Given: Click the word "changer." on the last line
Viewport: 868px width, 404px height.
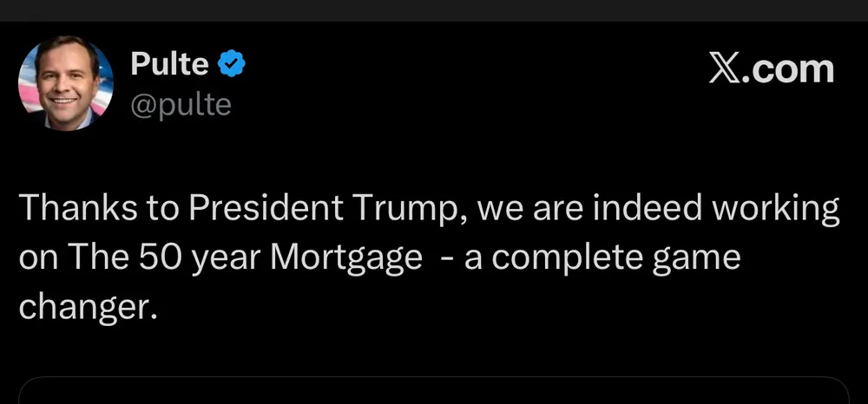Looking at the screenshot, I should (89, 307).
